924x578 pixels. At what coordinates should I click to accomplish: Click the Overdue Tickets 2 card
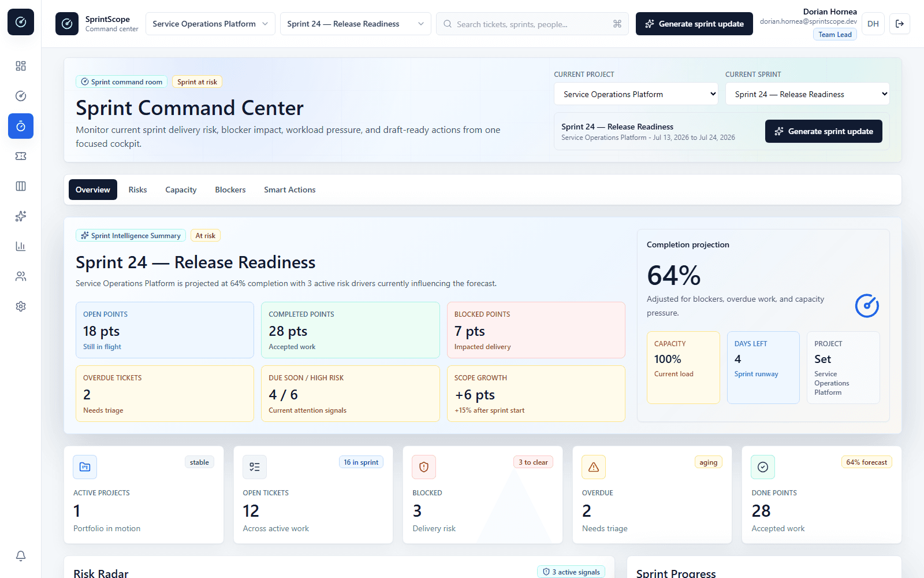pos(165,394)
